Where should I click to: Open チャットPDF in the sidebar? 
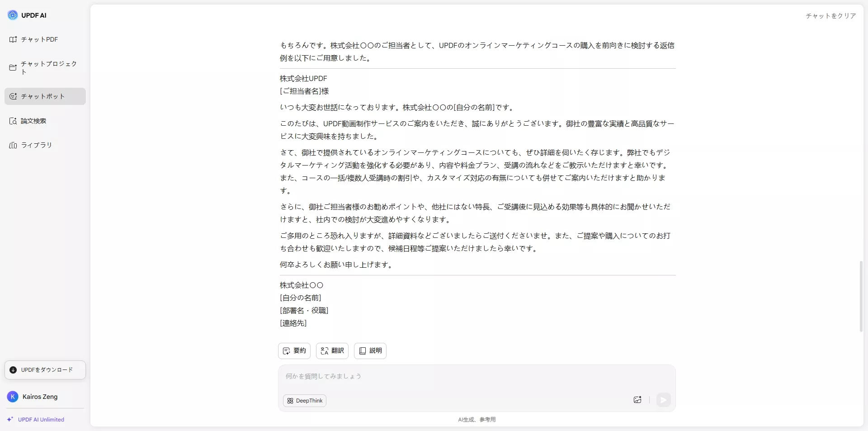45,39
